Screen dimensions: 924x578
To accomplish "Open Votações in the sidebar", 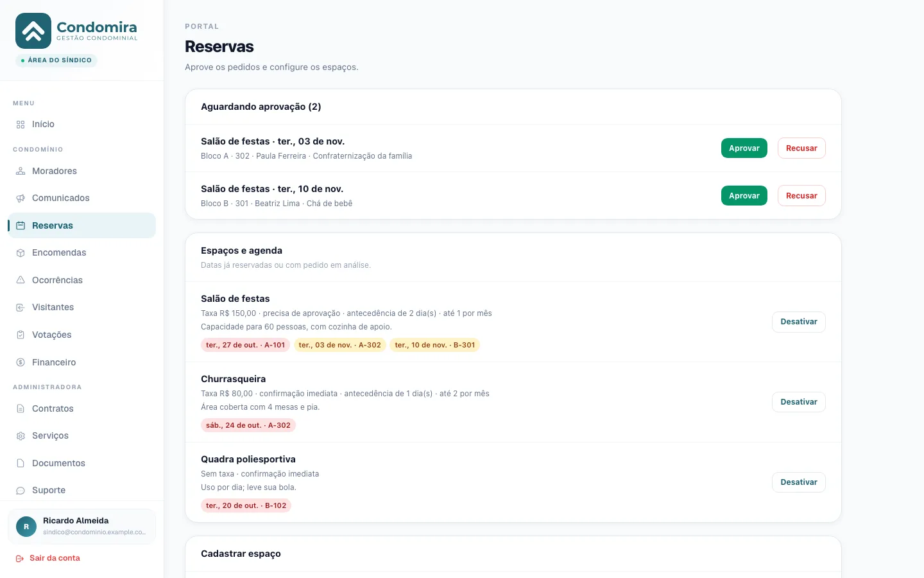I will click(x=81, y=335).
